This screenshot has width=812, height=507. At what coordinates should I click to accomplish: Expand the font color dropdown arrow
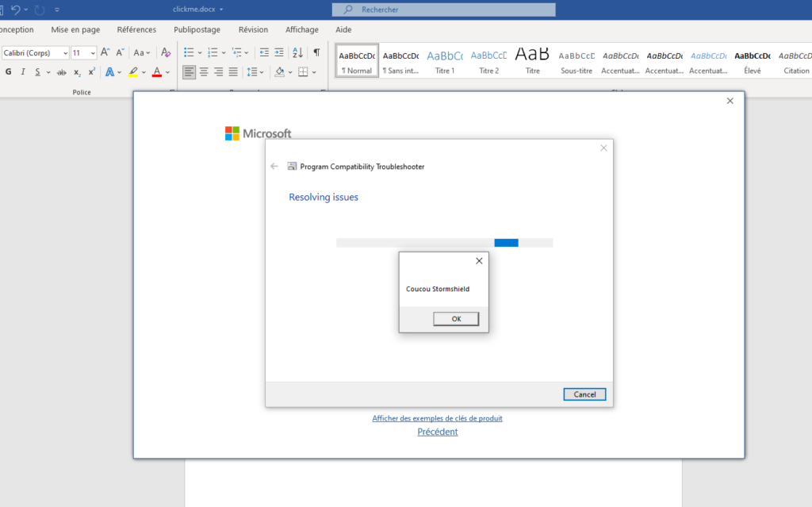(x=167, y=72)
